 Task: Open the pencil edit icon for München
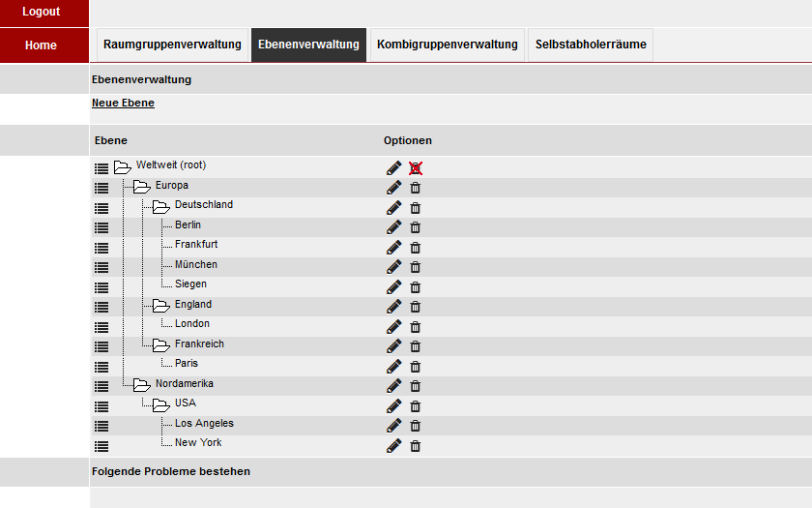(393, 267)
